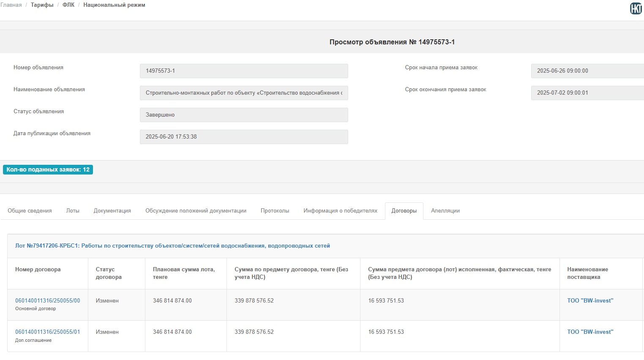Open contract 060140011316/250055/00 link

pyautogui.click(x=47, y=301)
